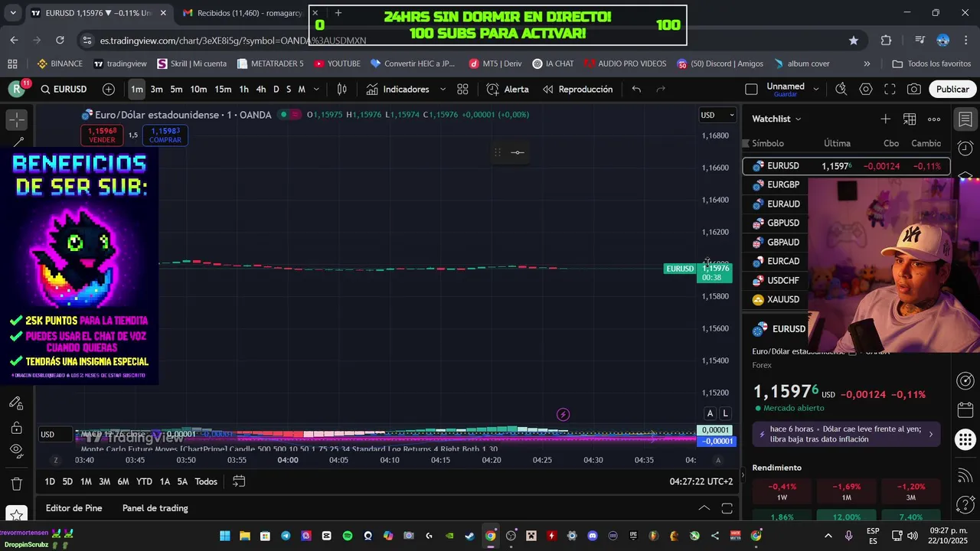Select the 4h timeframe
Image resolution: width=980 pixels, height=551 pixels.
261,90
